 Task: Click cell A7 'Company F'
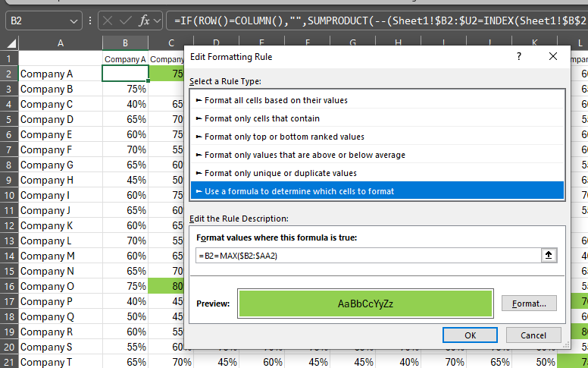61,149
